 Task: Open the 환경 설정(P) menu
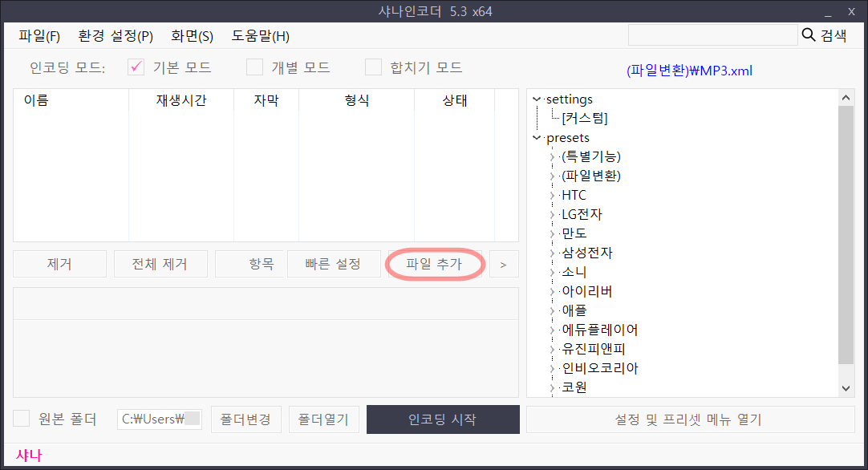[x=116, y=36]
